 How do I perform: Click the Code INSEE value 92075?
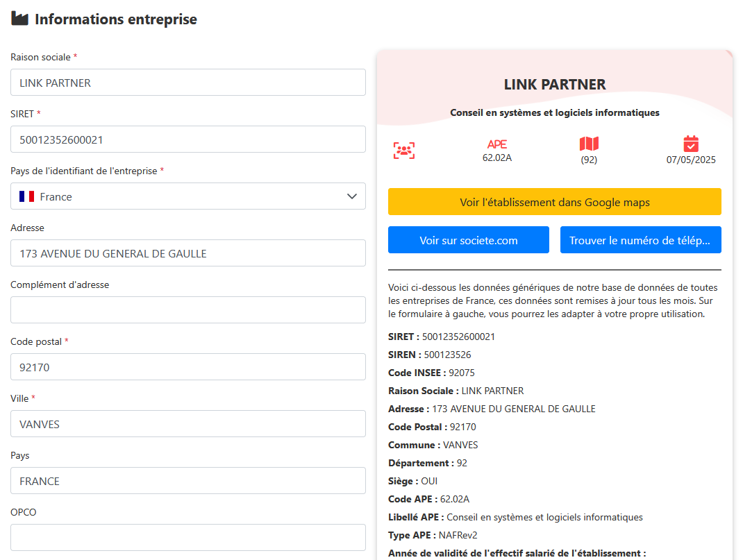pyautogui.click(x=462, y=373)
